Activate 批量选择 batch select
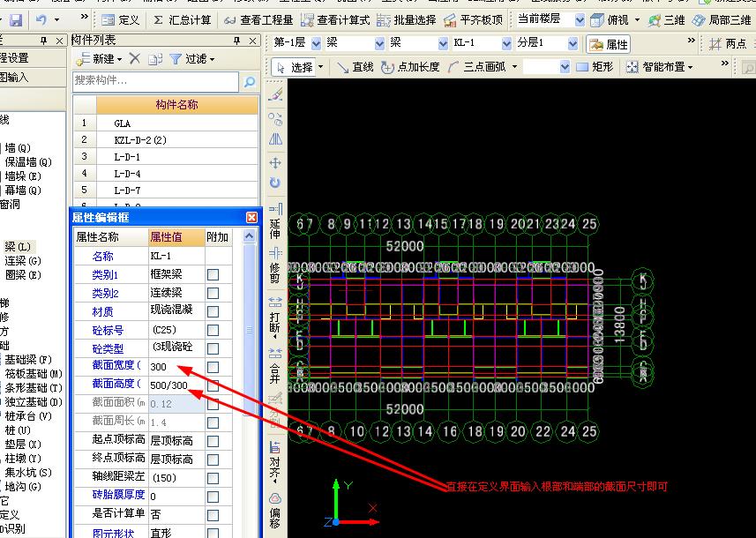The image size is (756, 538). tap(407, 20)
